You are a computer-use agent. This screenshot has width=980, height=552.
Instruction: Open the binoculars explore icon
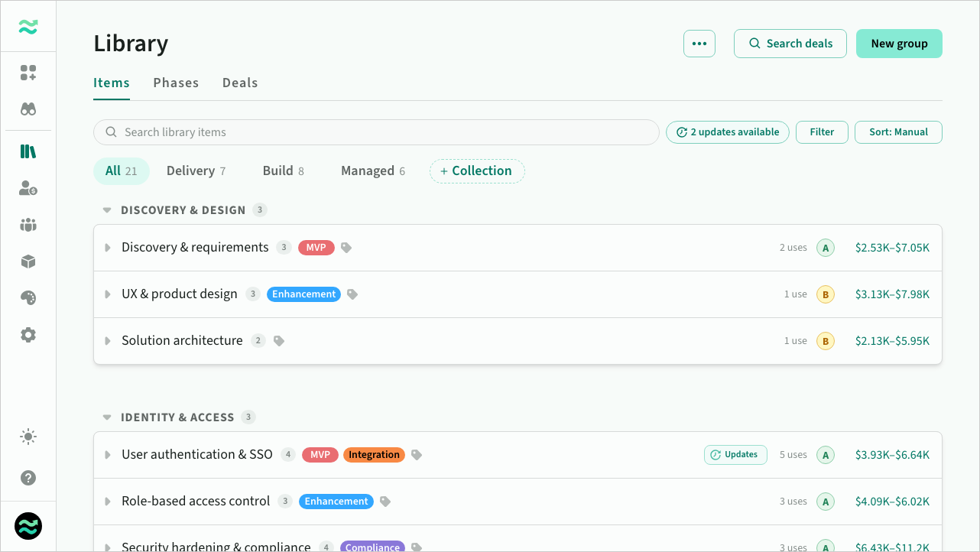28,109
